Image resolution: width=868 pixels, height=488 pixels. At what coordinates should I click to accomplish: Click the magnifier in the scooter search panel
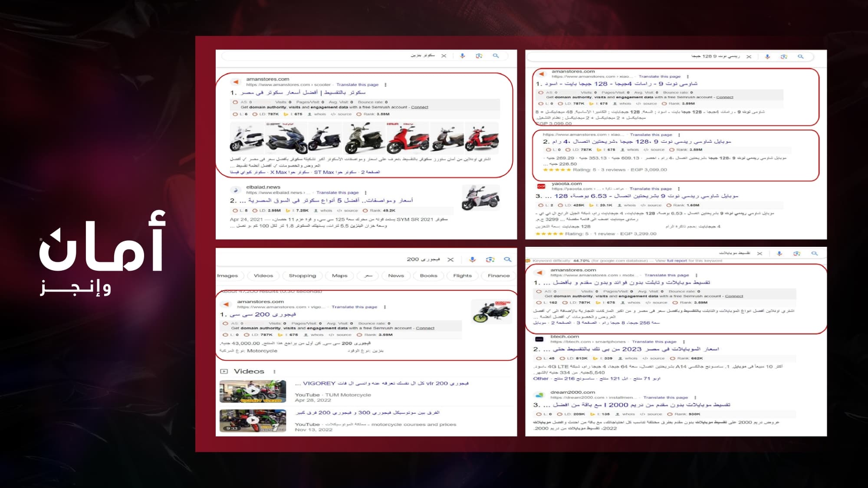pyautogui.click(x=496, y=56)
